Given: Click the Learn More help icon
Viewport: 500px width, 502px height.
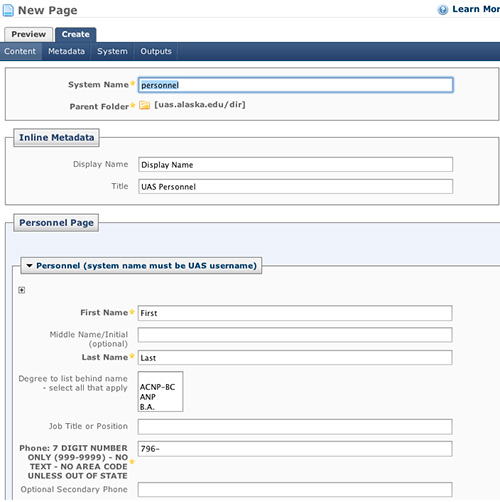Looking at the screenshot, I should (443, 10).
